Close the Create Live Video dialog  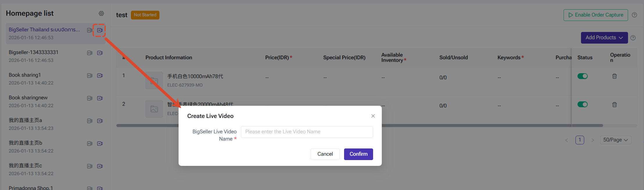[x=373, y=116]
